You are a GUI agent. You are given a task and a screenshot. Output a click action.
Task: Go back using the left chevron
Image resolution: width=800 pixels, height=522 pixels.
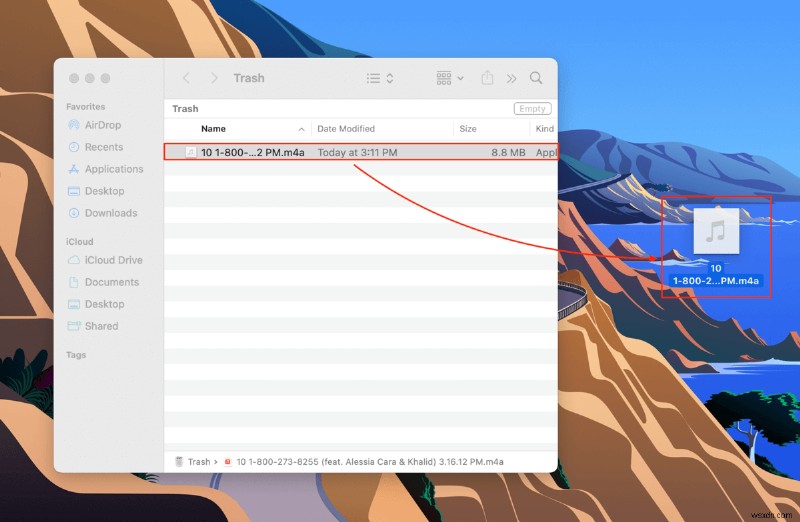(x=186, y=78)
